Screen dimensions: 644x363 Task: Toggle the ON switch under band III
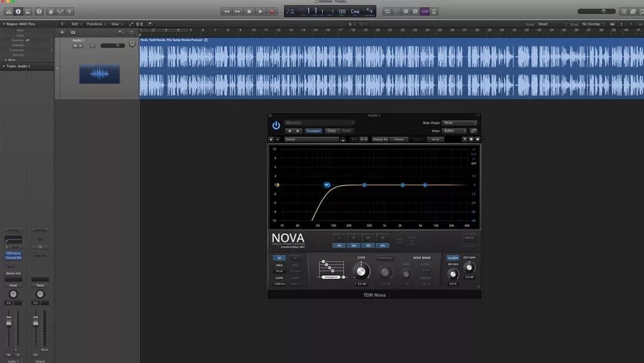[x=368, y=245]
